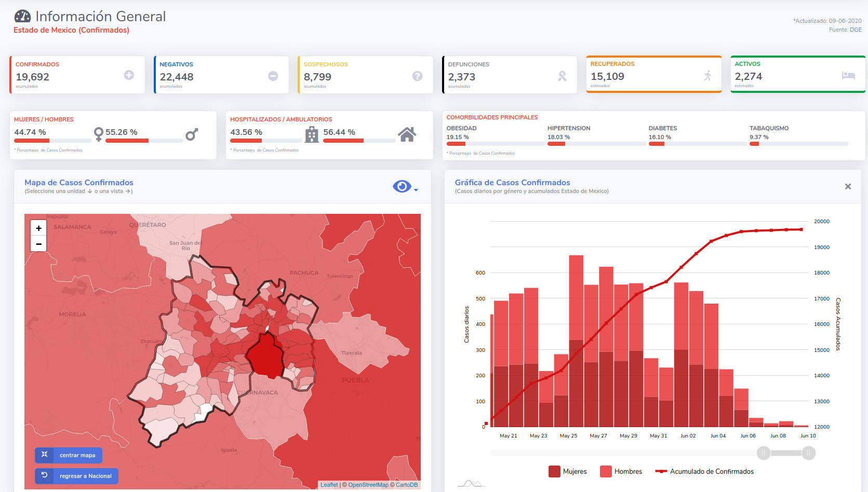Select the Negativos 22,448 card
The image size is (868, 492).
tap(221, 75)
